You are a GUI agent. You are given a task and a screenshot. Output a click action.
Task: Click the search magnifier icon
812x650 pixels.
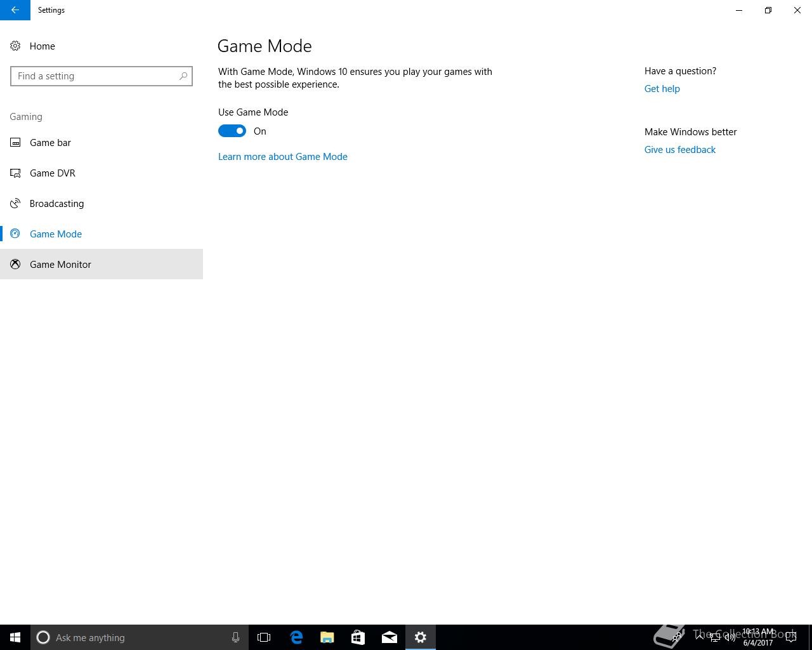[183, 76]
